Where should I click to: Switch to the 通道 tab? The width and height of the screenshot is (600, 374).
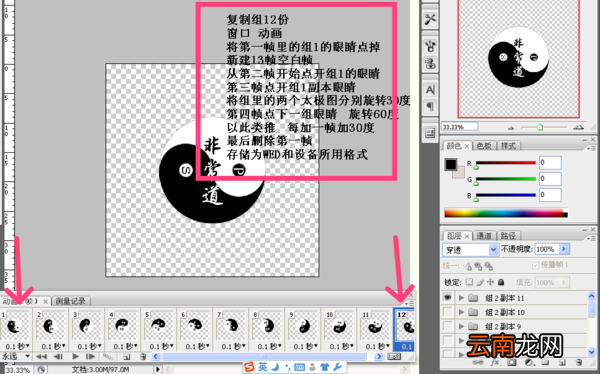484,235
